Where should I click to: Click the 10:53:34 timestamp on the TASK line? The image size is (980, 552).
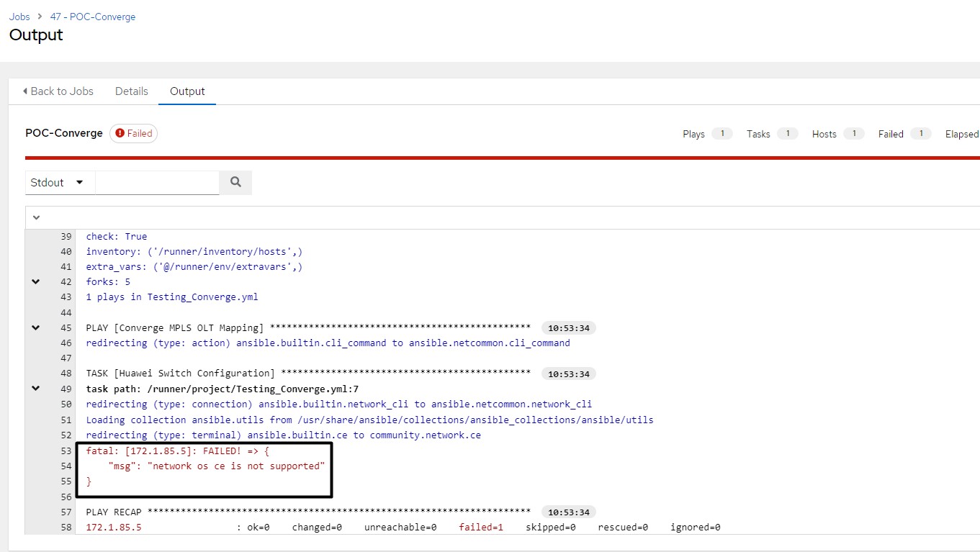(x=569, y=374)
